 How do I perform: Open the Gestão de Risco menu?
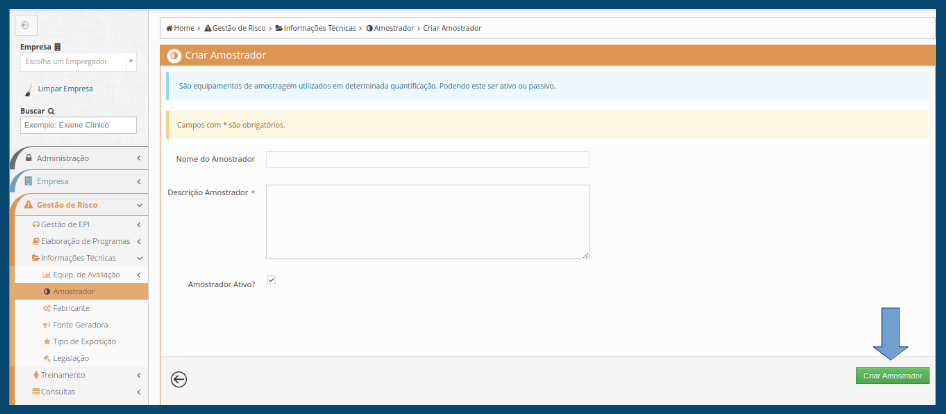pyautogui.click(x=67, y=205)
